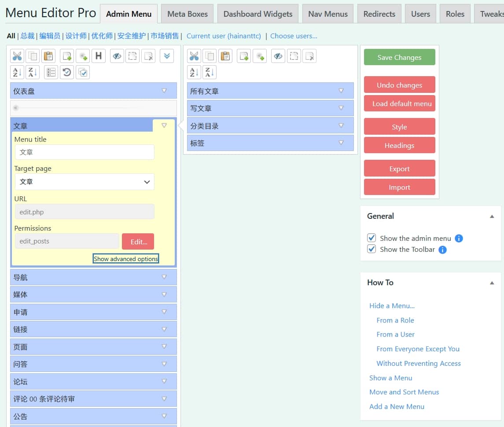Click into the Menu title input field

85,152
